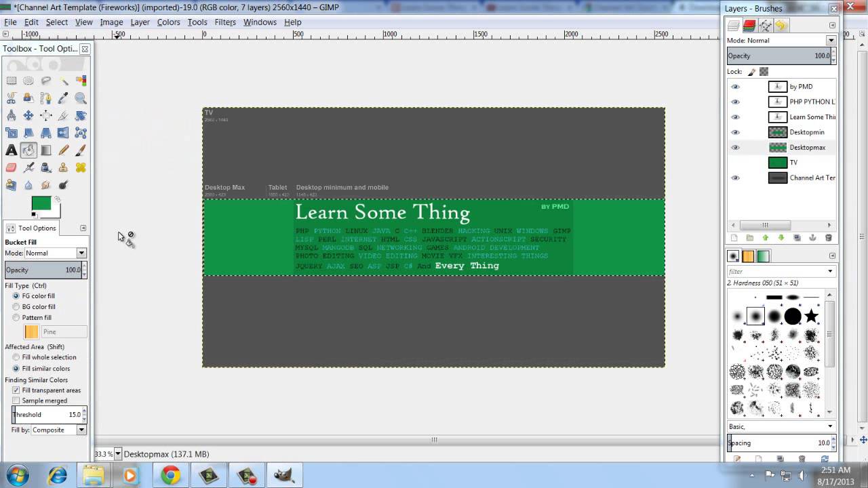This screenshot has width=868, height=488.
Task: Select the Text tool
Action: click(x=12, y=150)
